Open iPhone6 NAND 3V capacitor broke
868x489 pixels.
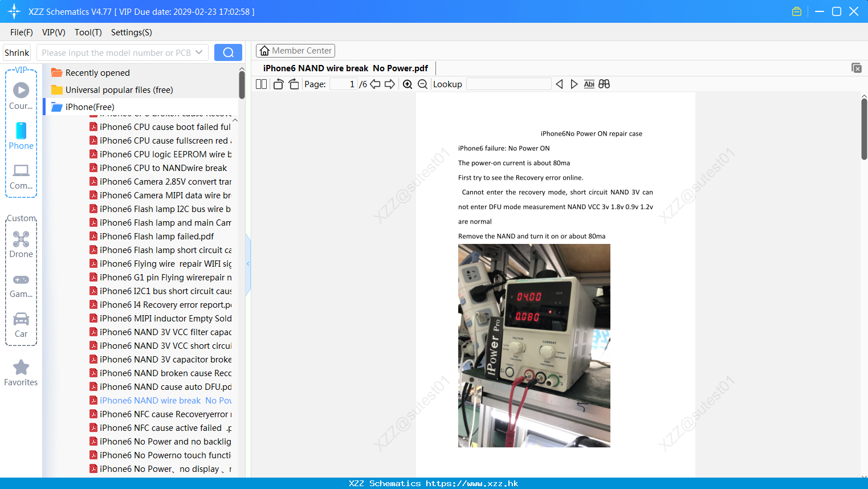coord(160,359)
